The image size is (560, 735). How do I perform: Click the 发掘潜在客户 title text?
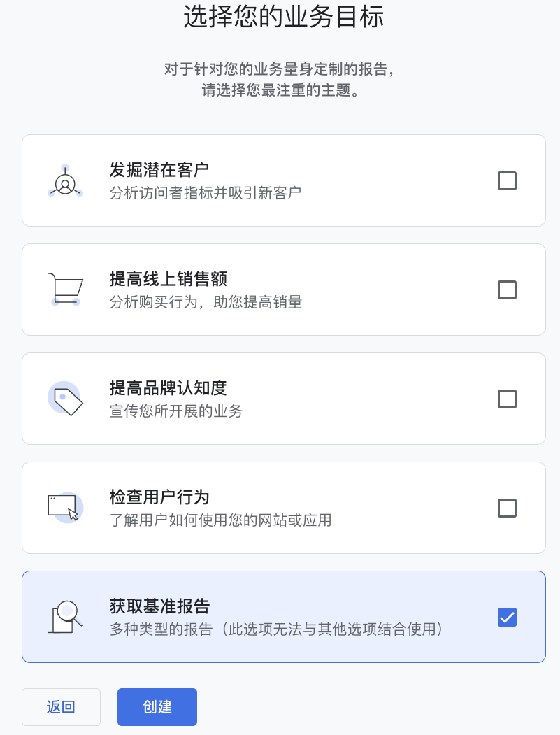point(159,170)
